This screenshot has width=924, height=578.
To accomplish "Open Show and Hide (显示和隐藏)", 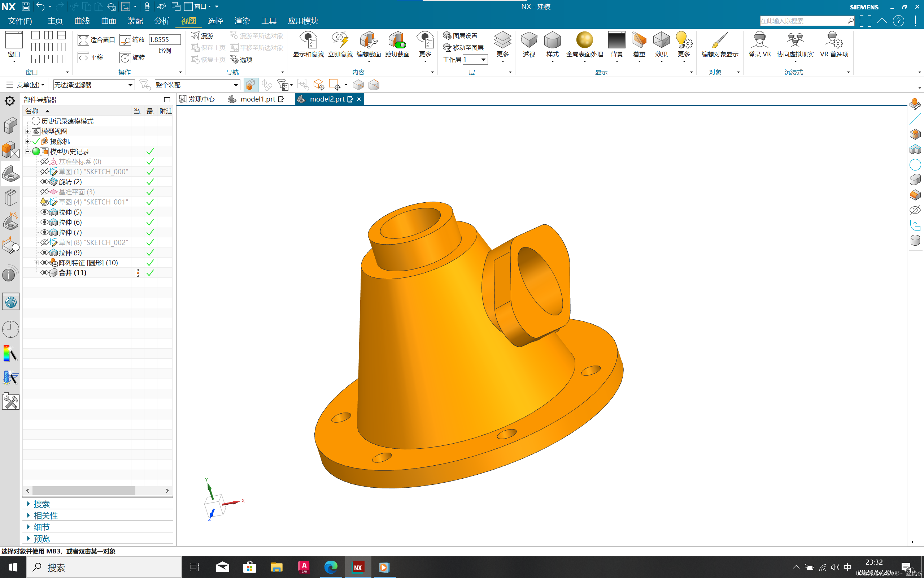I will pos(308,44).
